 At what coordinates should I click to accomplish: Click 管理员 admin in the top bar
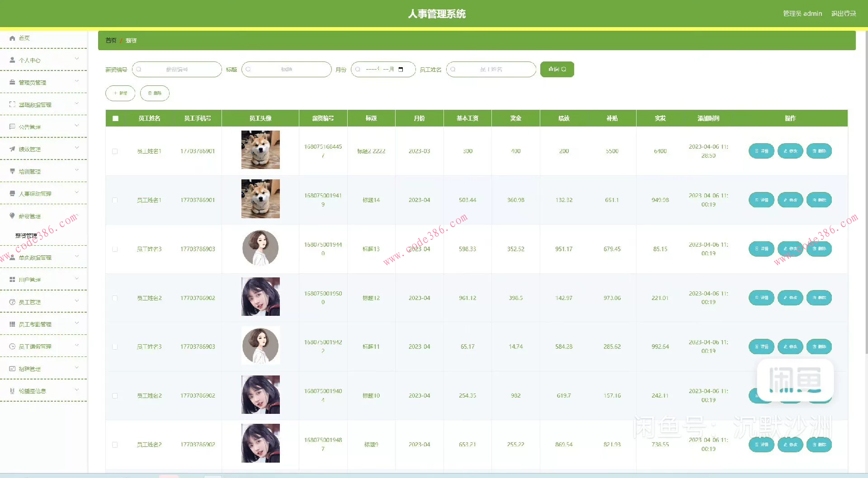[802, 14]
